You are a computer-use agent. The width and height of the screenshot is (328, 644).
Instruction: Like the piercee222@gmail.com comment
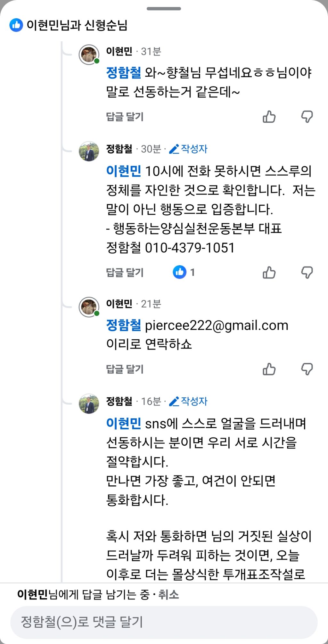click(269, 369)
